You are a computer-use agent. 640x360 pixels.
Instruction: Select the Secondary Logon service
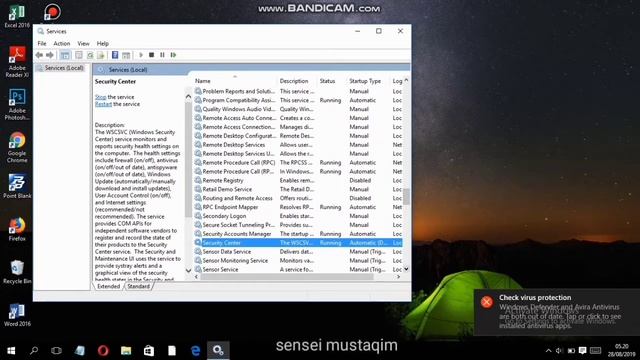tap(298, 216)
